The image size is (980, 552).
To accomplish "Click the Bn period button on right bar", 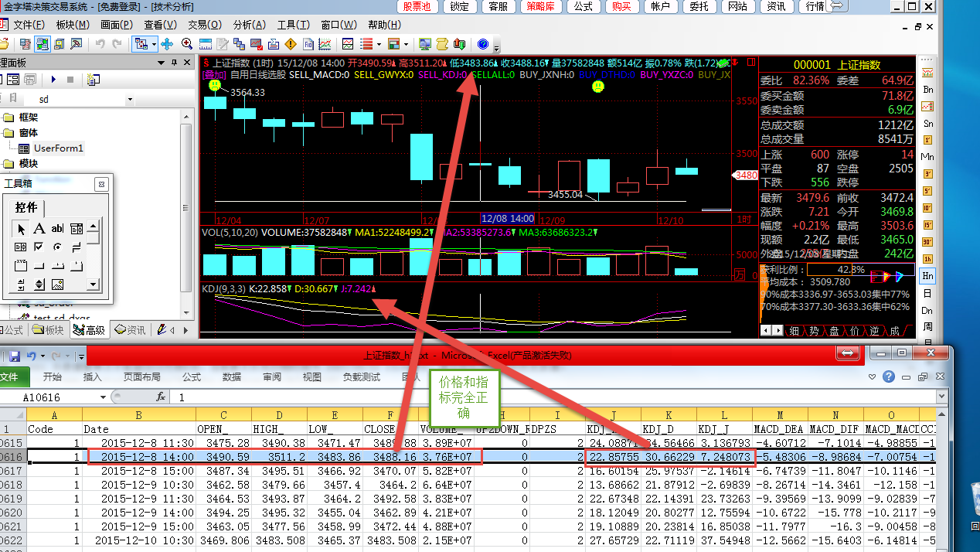I will click(928, 90).
